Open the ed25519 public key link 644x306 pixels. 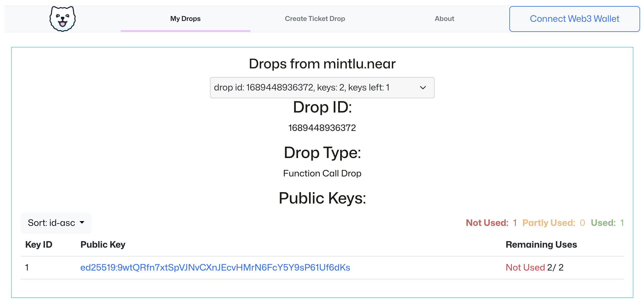point(215,267)
